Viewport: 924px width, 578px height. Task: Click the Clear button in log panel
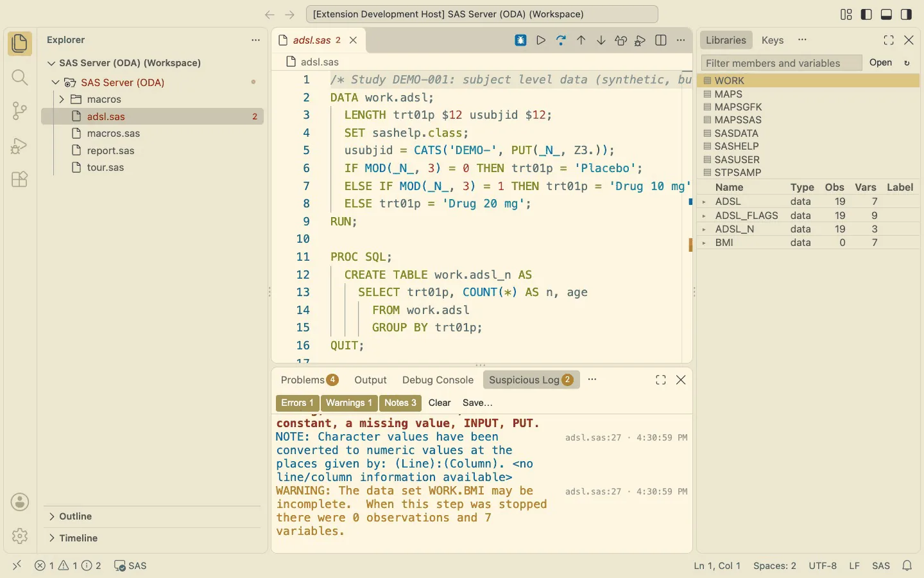(440, 403)
